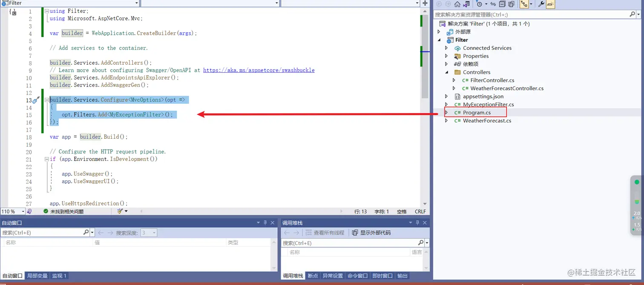
Task: Click the 空格 indentation indicator
Action: (x=402, y=211)
